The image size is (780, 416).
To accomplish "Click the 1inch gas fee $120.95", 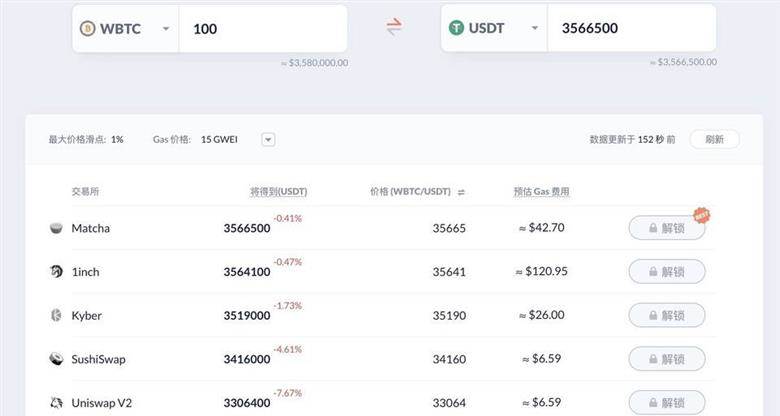I will pyautogui.click(x=542, y=271).
